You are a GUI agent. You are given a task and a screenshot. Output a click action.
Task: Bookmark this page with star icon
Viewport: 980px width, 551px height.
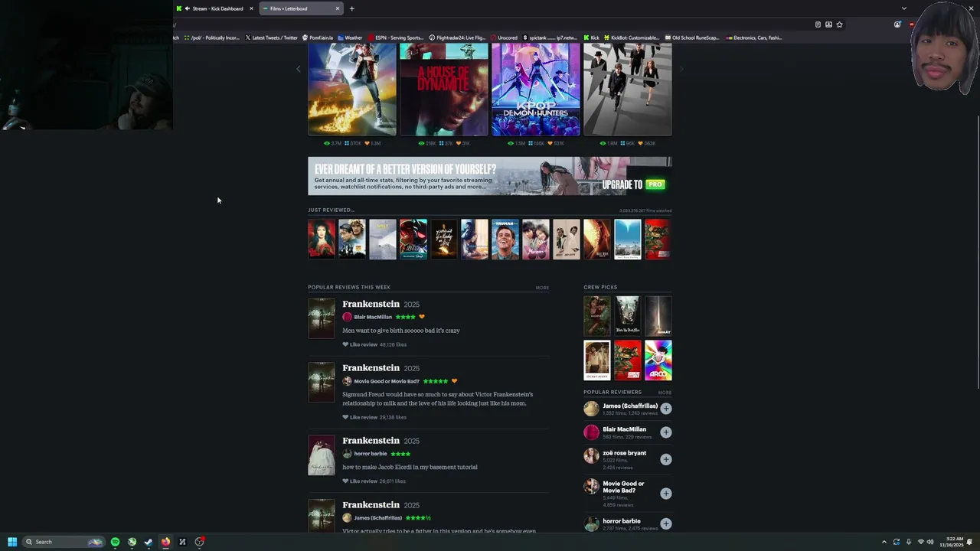(839, 24)
